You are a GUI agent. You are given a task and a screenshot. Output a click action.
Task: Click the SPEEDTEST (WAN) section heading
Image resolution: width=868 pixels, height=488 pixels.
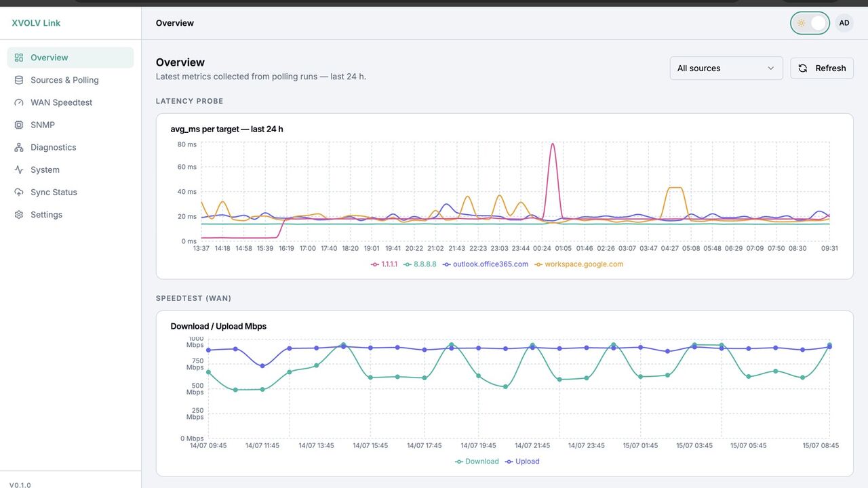[194, 298]
